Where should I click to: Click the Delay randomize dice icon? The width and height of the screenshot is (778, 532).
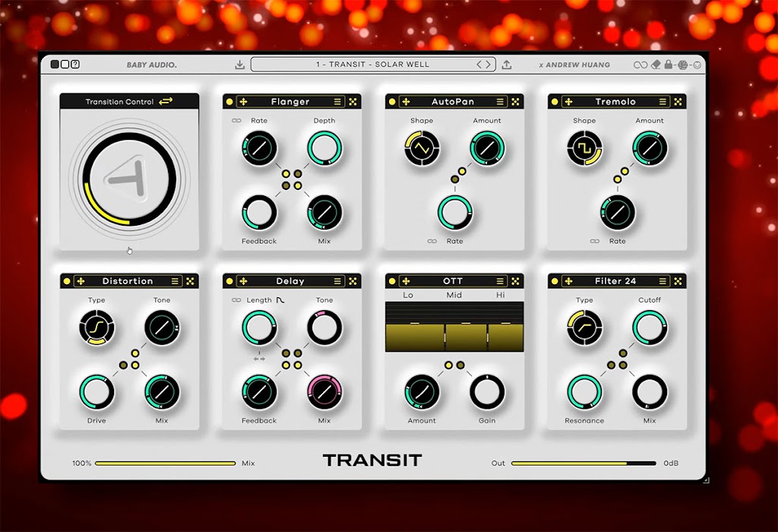[x=353, y=281]
